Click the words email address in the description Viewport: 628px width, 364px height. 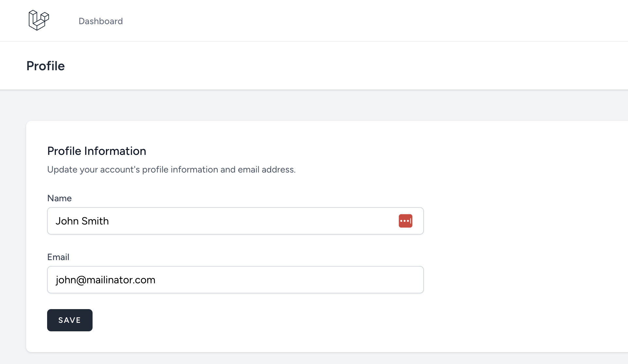266,170
